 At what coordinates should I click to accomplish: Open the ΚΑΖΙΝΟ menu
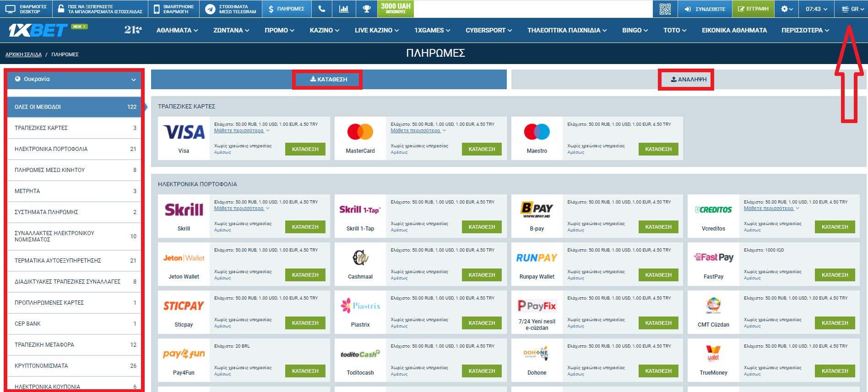pyautogui.click(x=324, y=30)
